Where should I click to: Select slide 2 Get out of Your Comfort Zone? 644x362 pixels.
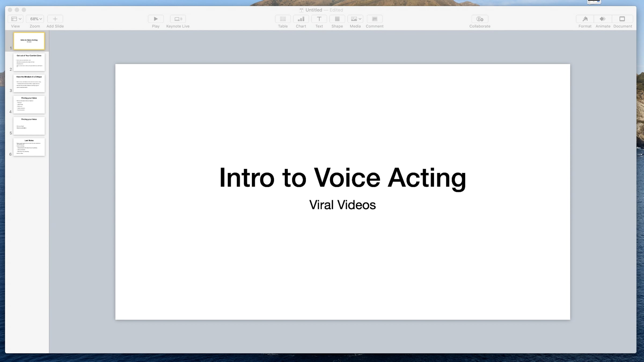[29, 62]
